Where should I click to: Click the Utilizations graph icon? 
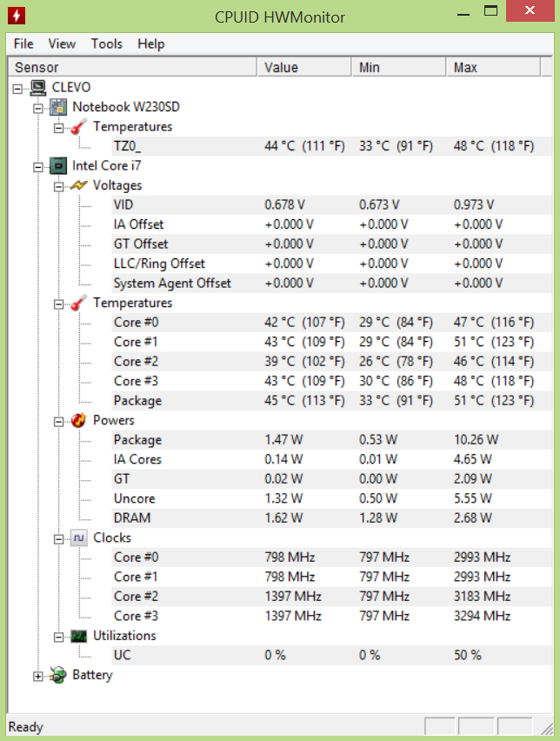pyautogui.click(x=78, y=636)
